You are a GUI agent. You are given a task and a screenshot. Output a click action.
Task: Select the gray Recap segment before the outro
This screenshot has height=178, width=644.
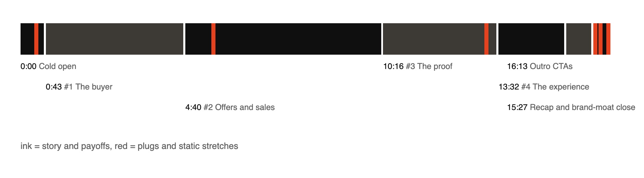(579, 39)
